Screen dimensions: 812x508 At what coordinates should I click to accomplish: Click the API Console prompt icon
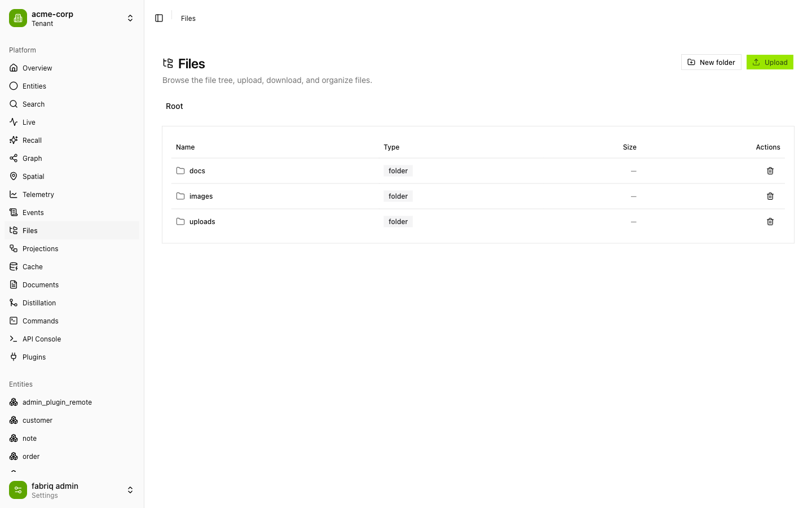pyautogui.click(x=14, y=339)
